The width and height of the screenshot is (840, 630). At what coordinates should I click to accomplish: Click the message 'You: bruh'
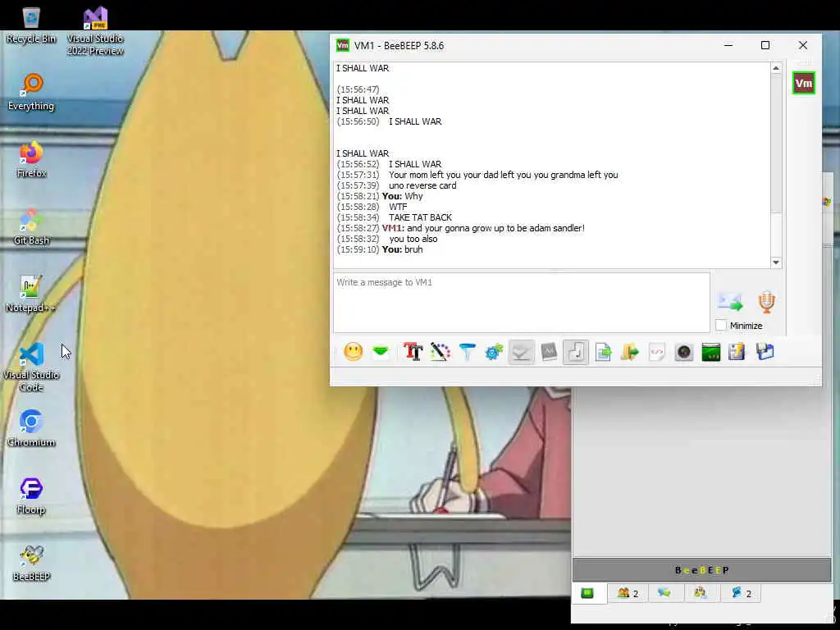[402, 249]
